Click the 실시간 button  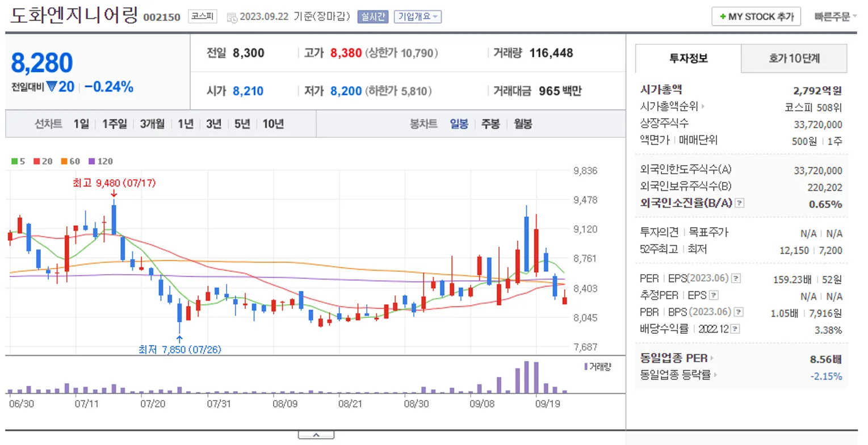pos(372,17)
